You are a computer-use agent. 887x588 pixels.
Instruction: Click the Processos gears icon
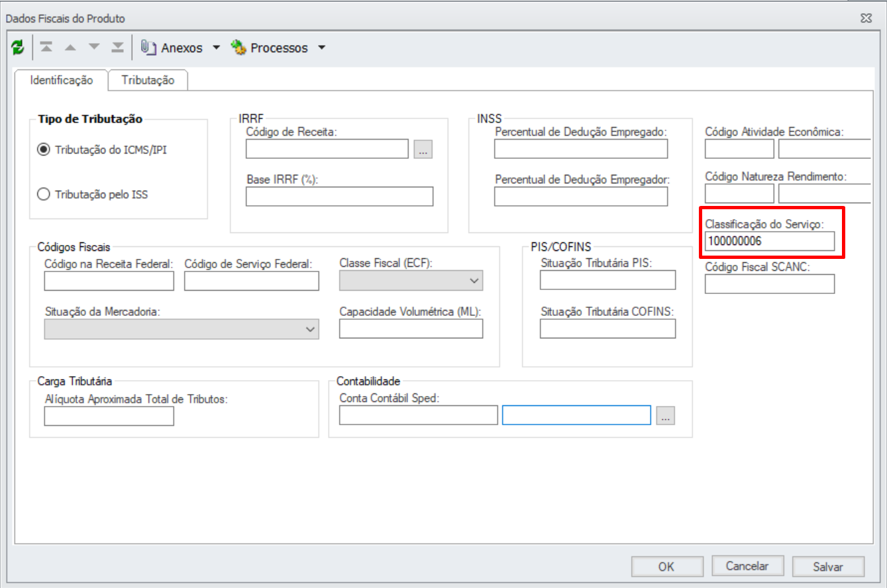point(238,48)
